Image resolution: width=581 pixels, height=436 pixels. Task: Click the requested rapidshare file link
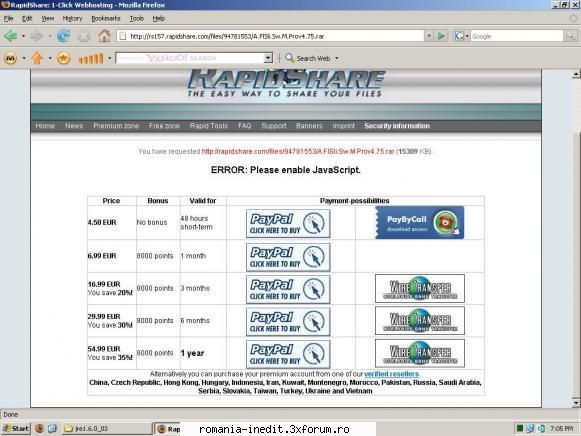point(298,152)
